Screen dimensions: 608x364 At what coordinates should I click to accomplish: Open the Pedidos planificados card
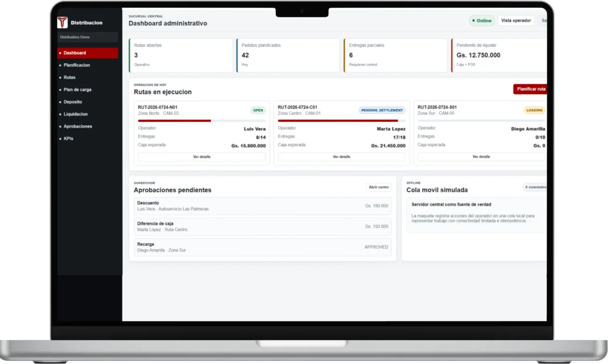(288, 55)
